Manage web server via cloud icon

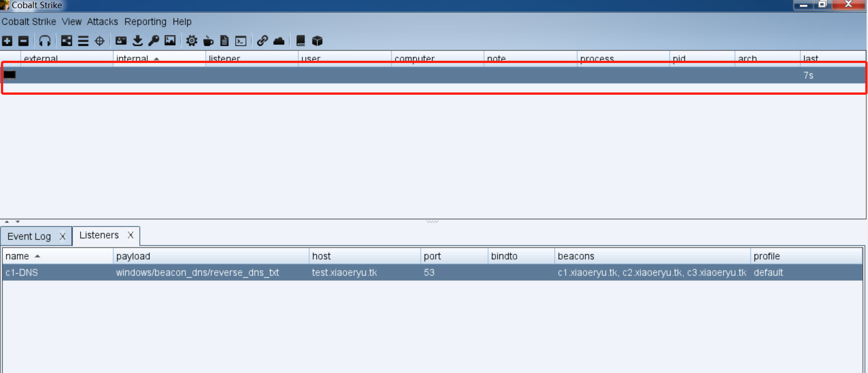pyautogui.click(x=279, y=41)
